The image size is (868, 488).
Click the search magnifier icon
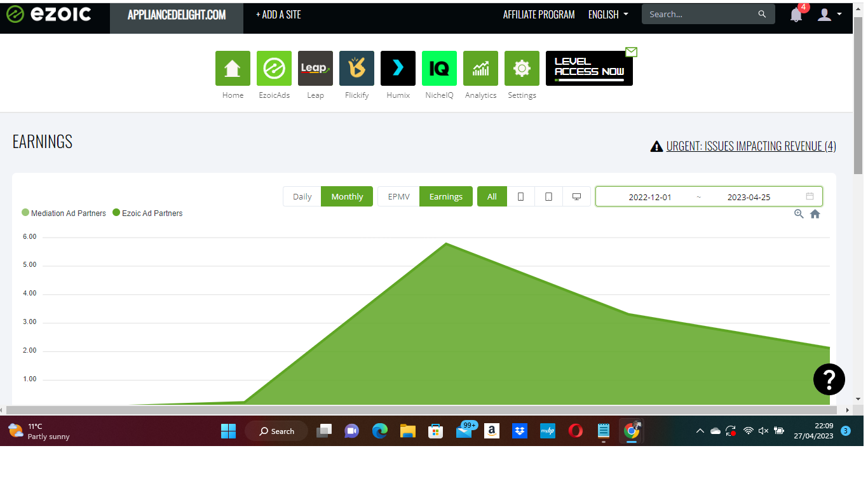[762, 15]
